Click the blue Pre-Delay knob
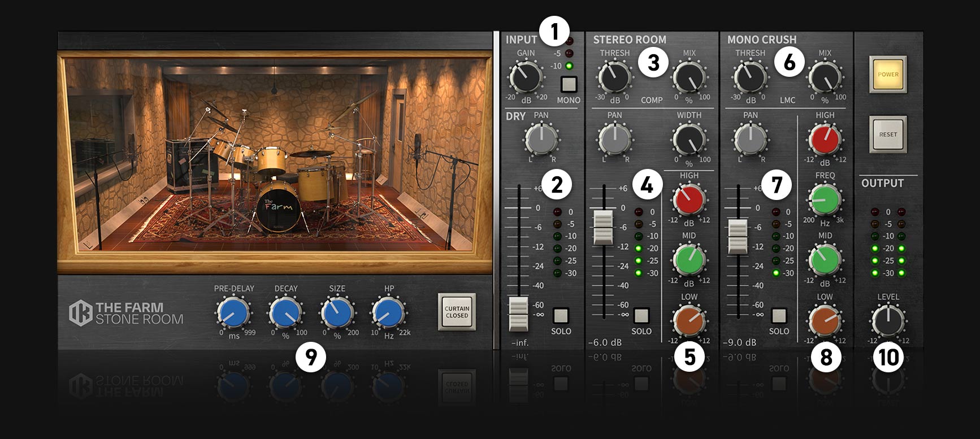Viewport: 980px width, 439px height. [233, 312]
